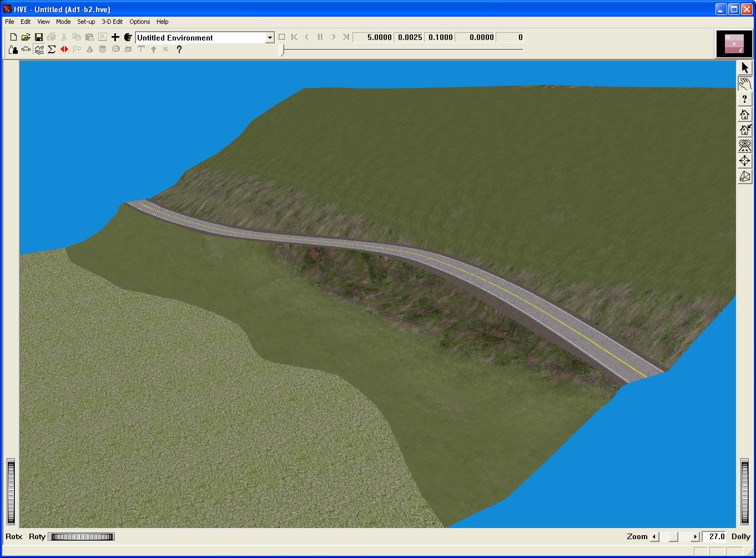The width and height of the screenshot is (756, 558).
Task: Click the Roty thumbwheel slider
Action: pos(81,537)
